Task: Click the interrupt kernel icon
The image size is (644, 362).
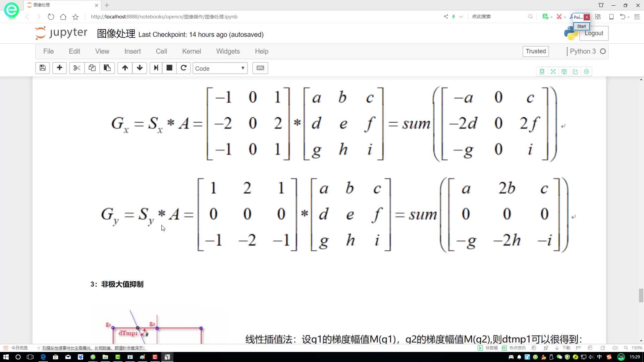Action: pos(169,68)
